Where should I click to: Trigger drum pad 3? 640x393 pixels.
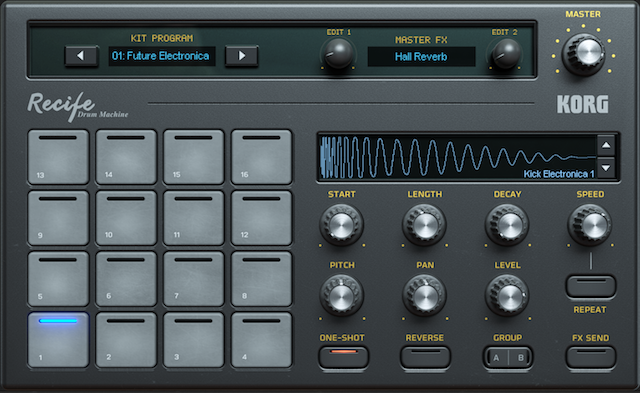coord(194,340)
